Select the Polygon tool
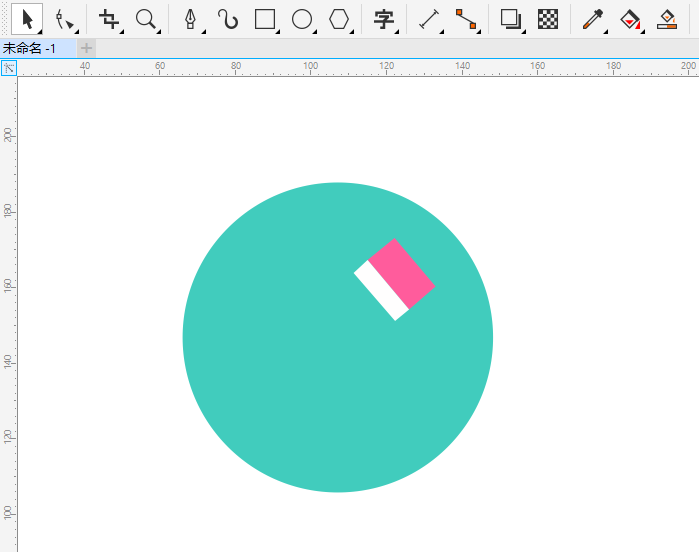Screen dimensions: 699x552 339,20
